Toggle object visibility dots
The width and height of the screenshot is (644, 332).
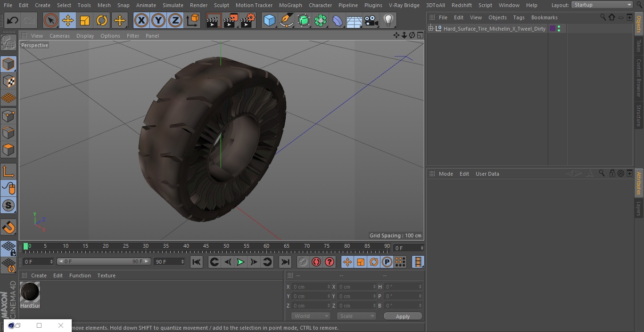pos(559,29)
